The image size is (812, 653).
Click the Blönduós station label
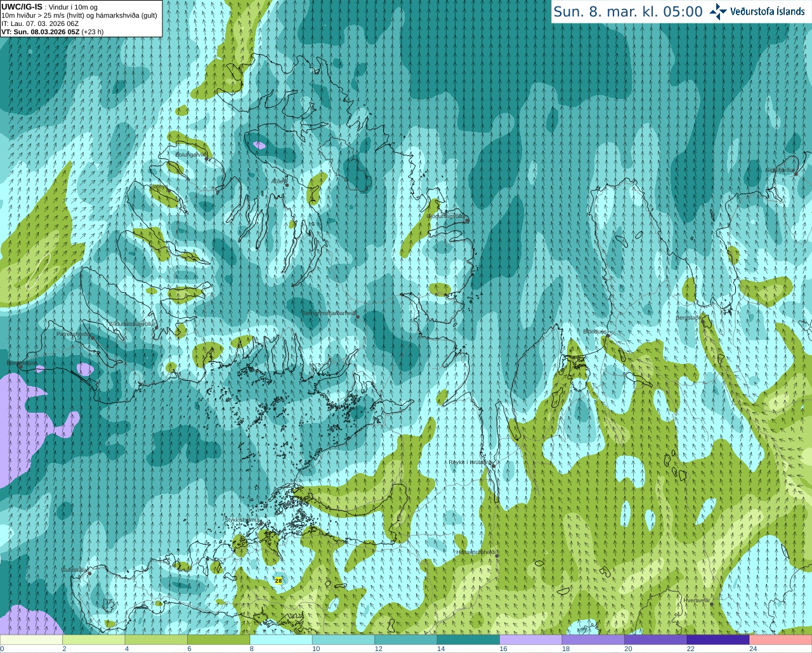(595, 332)
